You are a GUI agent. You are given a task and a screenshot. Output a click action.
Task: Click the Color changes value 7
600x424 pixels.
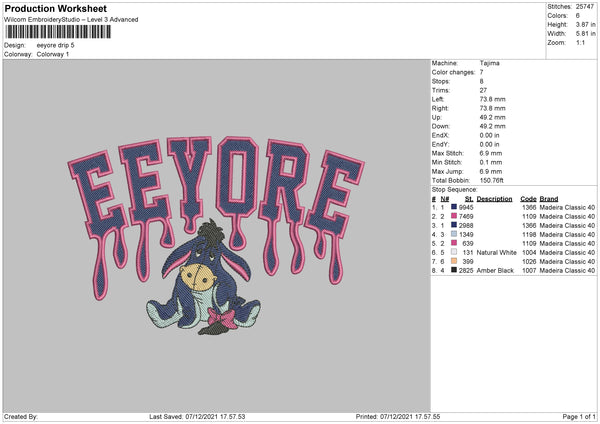[x=481, y=72]
